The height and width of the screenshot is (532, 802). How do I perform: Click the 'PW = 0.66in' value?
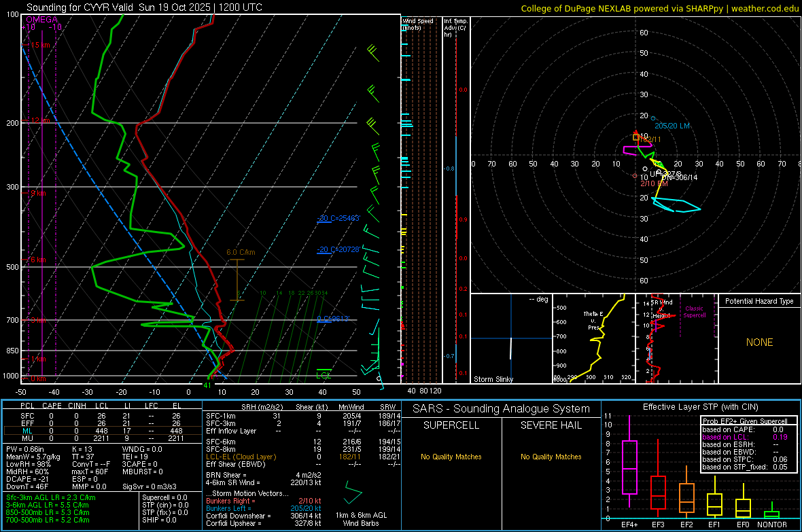click(25, 449)
